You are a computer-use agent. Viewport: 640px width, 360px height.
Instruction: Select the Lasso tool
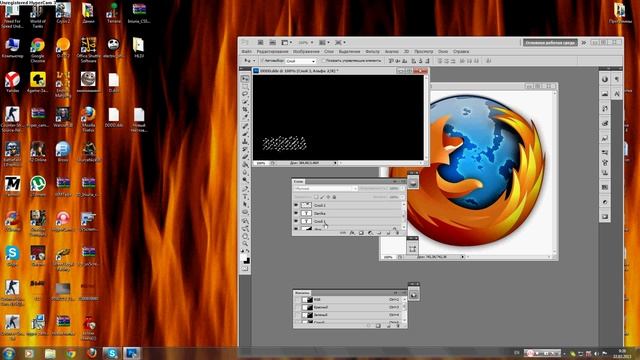click(245, 93)
